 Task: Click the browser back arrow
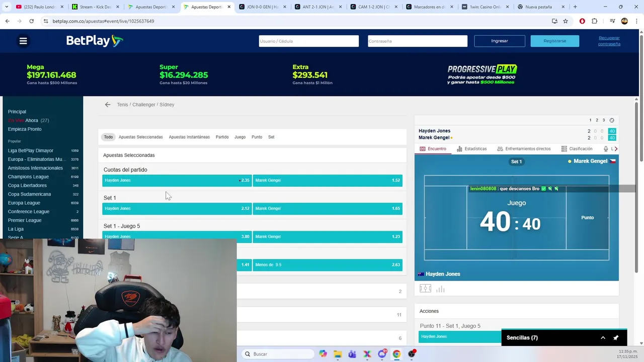click(x=7, y=21)
